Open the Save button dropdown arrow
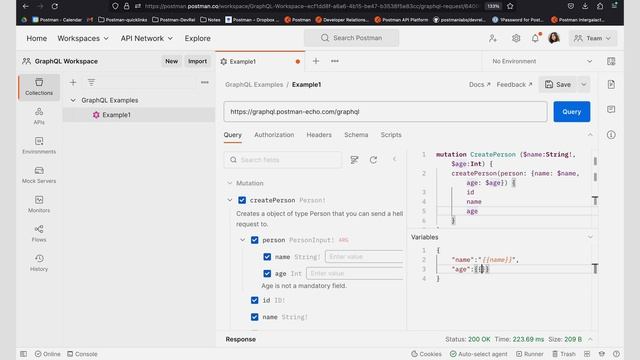Image resolution: width=640 pixels, height=360 pixels. click(584, 84)
